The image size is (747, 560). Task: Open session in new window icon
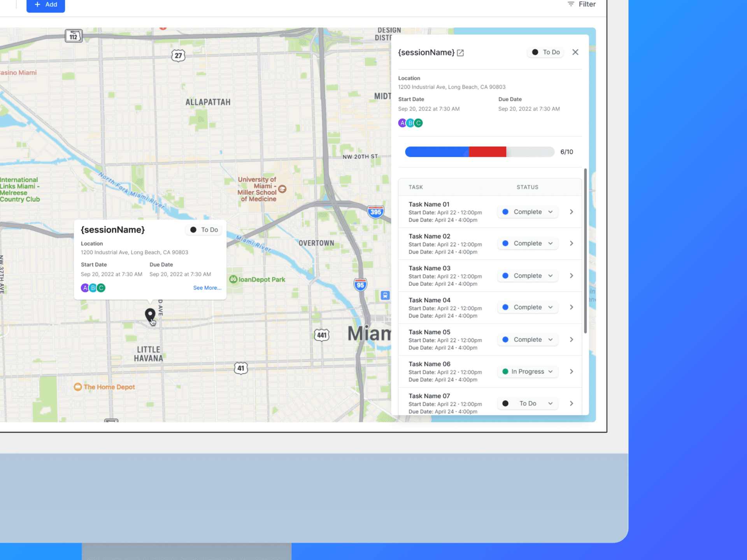(460, 53)
